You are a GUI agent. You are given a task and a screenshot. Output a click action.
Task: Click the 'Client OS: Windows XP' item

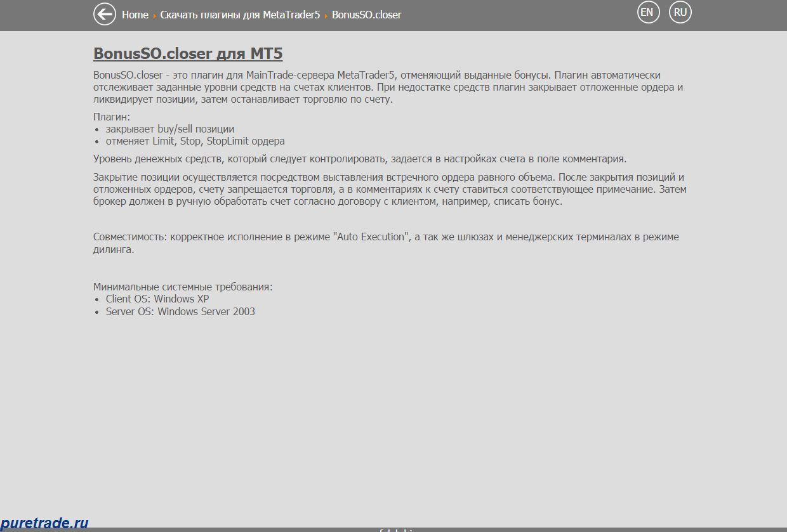click(157, 299)
